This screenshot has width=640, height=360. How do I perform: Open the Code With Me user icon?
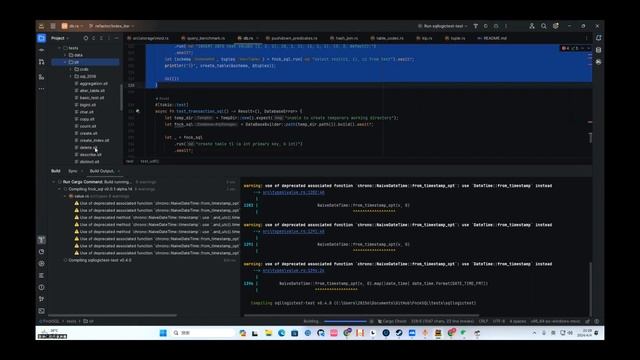[532, 26]
